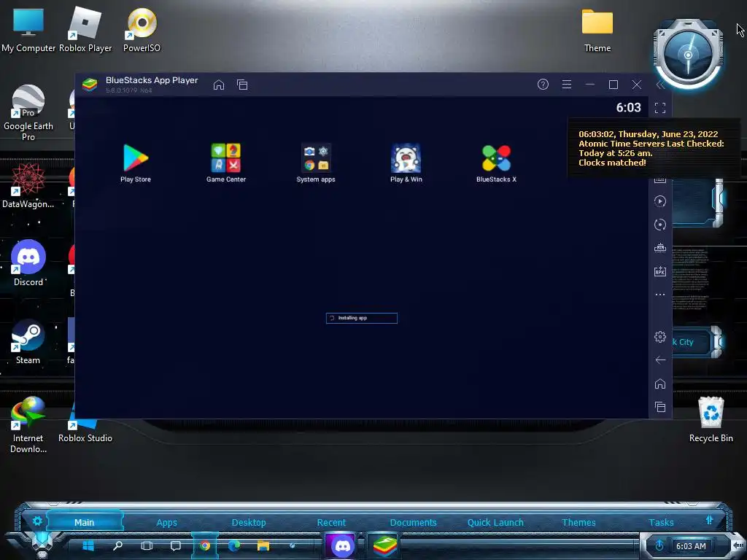Show more side toolbar options

[x=659, y=295]
